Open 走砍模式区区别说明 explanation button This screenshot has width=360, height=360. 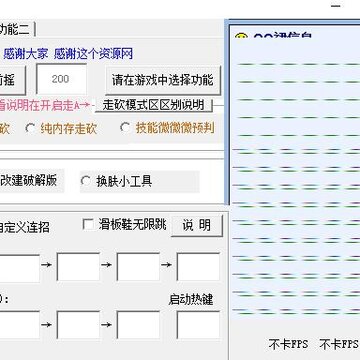coord(154,105)
